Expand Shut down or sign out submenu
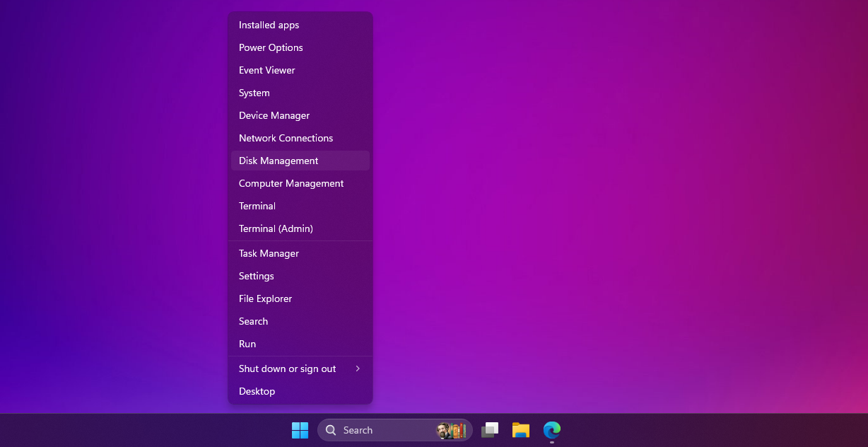The height and width of the screenshot is (447, 868). pyautogui.click(x=300, y=368)
